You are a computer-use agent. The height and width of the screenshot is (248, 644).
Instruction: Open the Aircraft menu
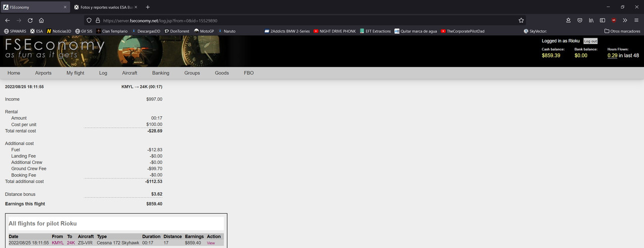(x=130, y=73)
